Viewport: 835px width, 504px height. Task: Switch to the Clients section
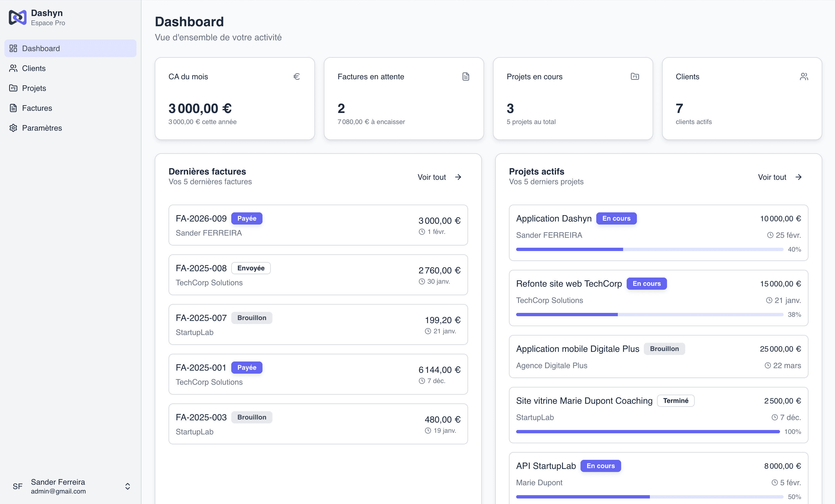(34, 68)
